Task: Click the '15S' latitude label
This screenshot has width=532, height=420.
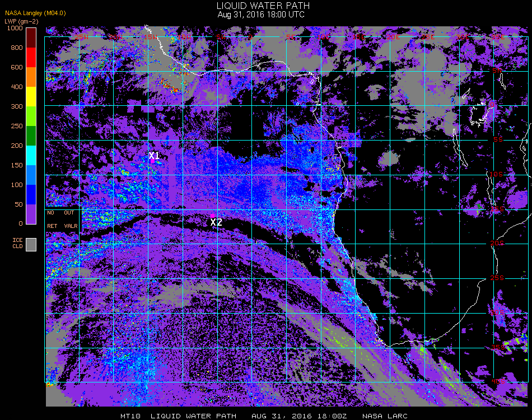Action: (x=497, y=209)
